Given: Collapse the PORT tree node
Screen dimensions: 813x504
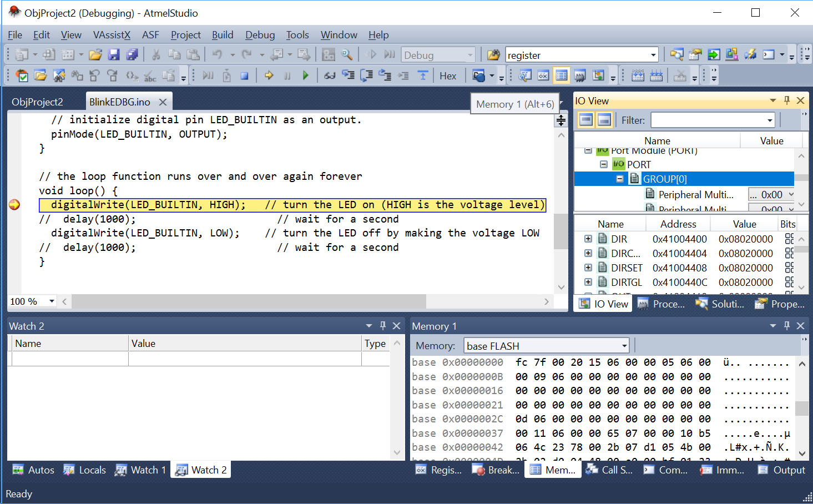Looking at the screenshot, I should [604, 164].
